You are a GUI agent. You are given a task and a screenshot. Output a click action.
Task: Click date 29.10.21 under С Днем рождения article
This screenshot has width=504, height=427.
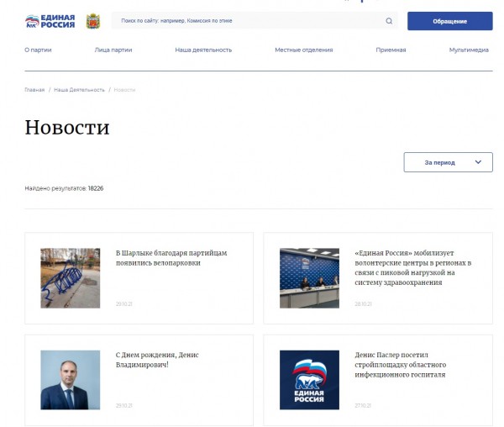123,405
